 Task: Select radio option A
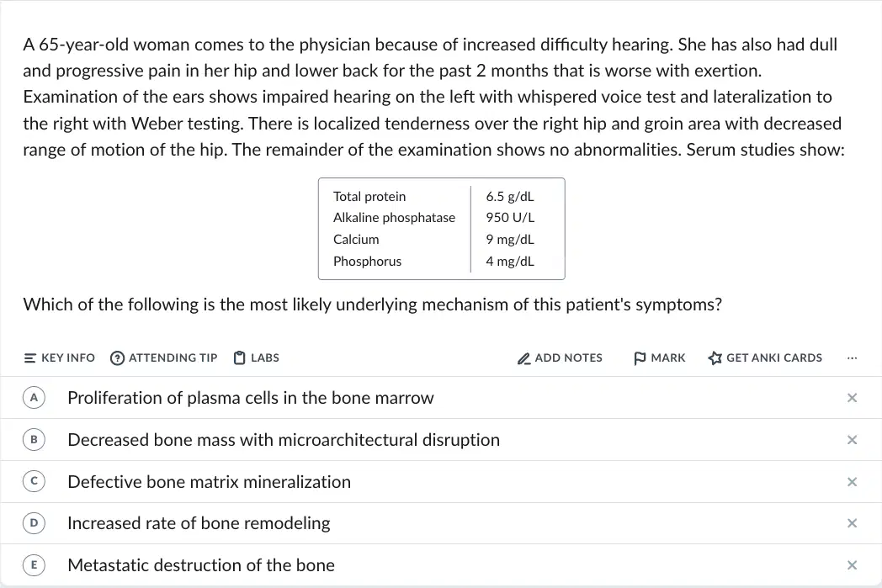click(34, 398)
